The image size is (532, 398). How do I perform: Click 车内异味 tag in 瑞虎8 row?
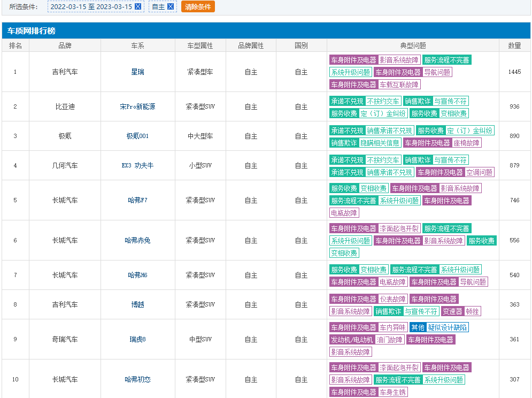(x=392, y=327)
